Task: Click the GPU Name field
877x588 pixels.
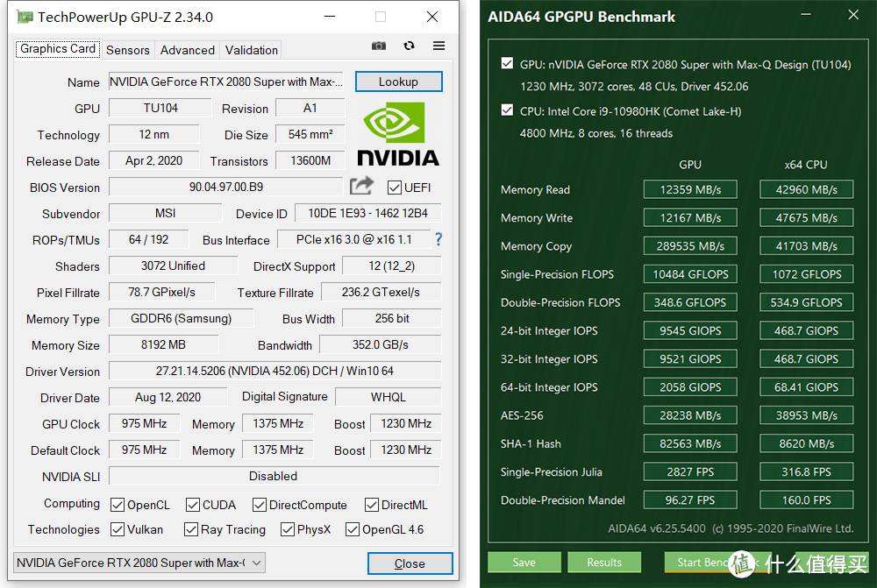Action: tap(226, 81)
